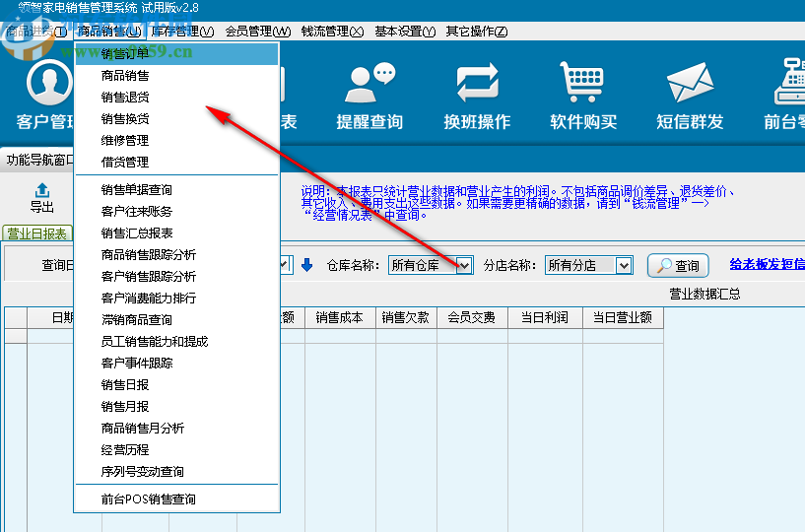Open the 商品销售 menu
Screen dimensions: 805x532
point(109,32)
